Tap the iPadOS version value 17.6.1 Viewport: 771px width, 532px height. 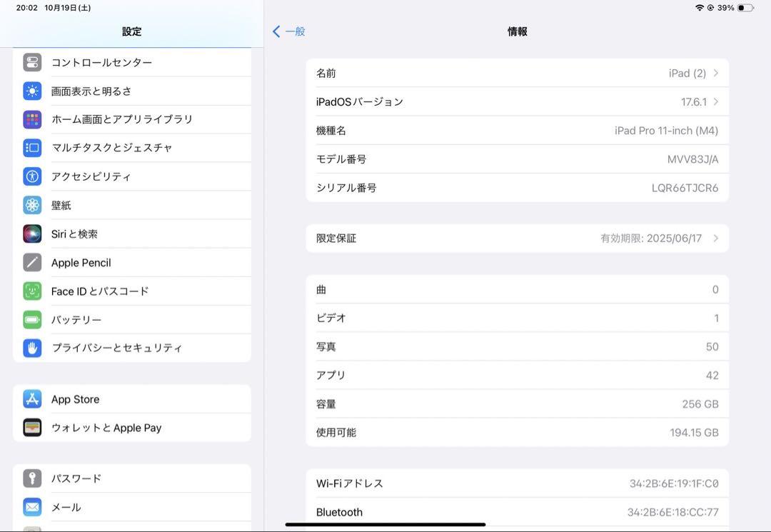693,102
